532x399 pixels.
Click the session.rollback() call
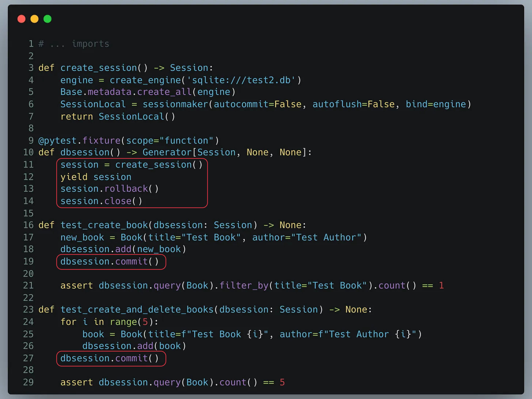pos(109,189)
